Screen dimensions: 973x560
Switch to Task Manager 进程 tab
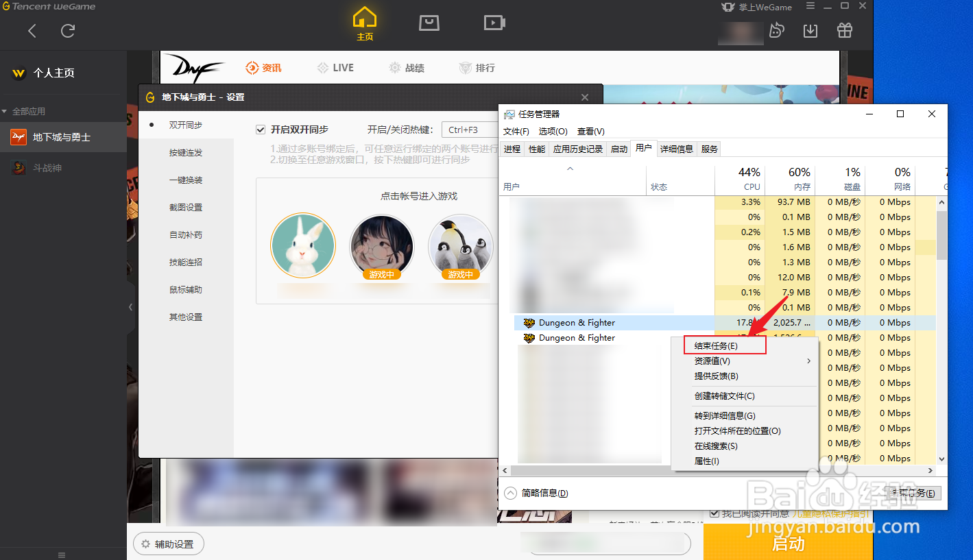click(x=512, y=149)
